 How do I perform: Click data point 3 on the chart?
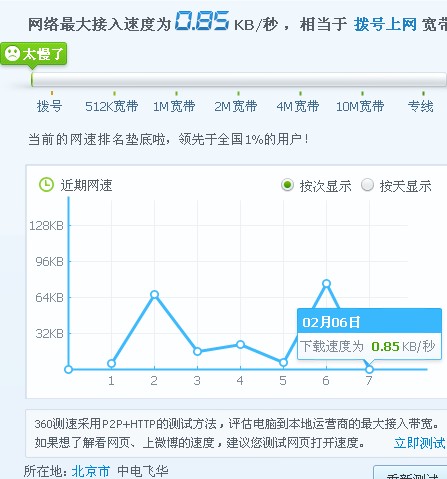click(197, 351)
